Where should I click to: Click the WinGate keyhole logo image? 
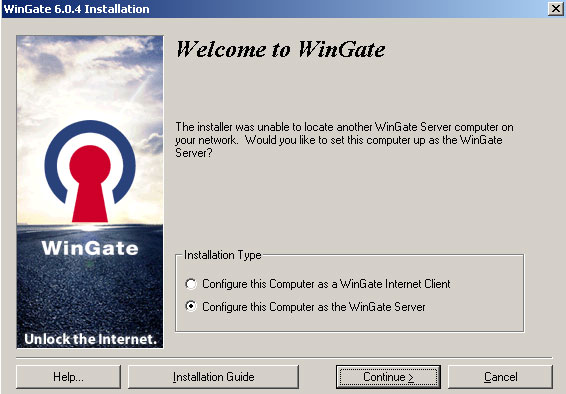pyautogui.click(x=90, y=171)
